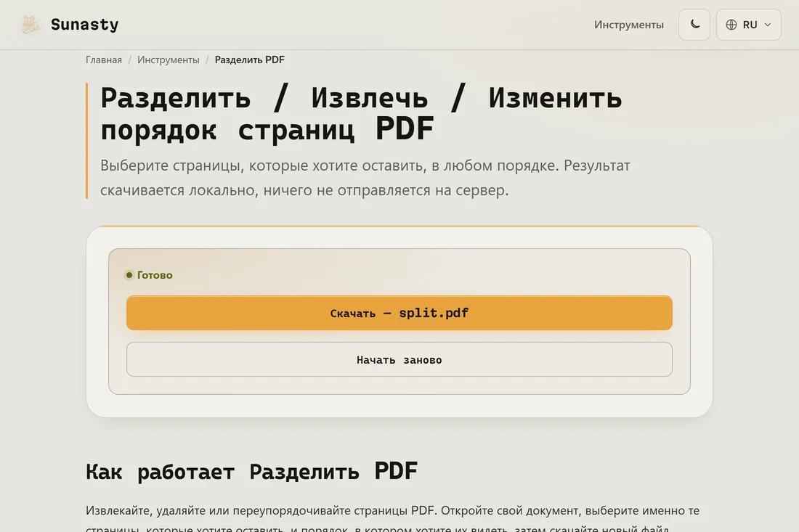Select the Разделить PDF breadcrumb item
The image size is (799, 532).
point(250,60)
